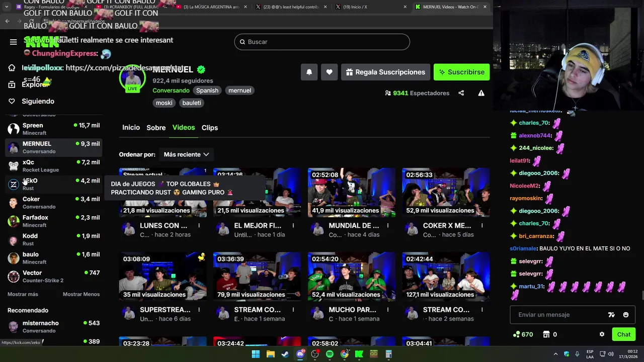This screenshot has height=362, width=644.
Task: Open the hamburger sidebar menu
Action: 14,42
